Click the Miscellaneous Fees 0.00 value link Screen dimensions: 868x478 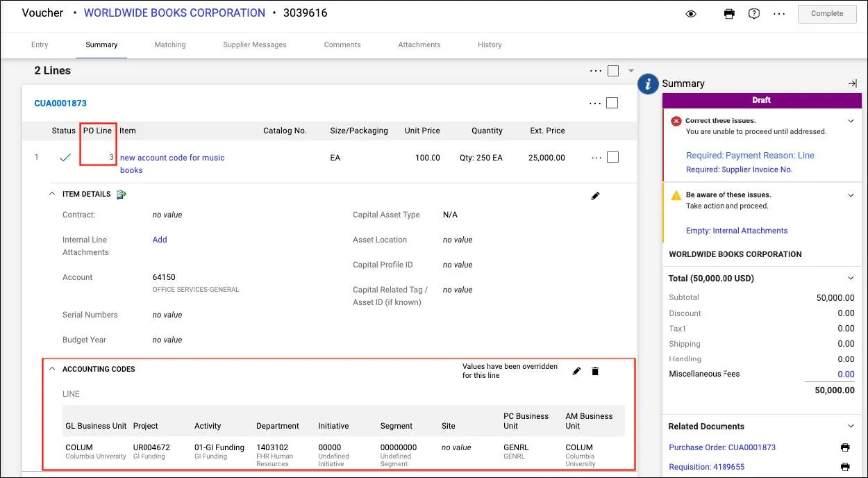[x=846, y=374]
